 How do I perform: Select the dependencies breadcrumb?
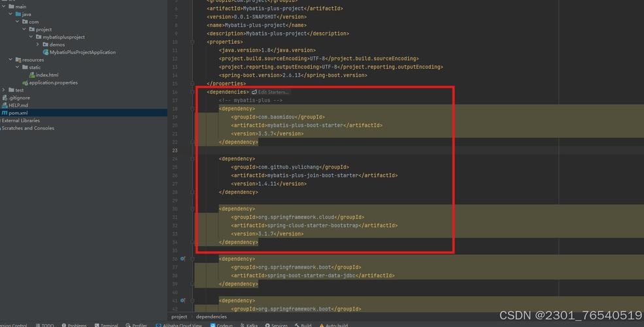211,317
